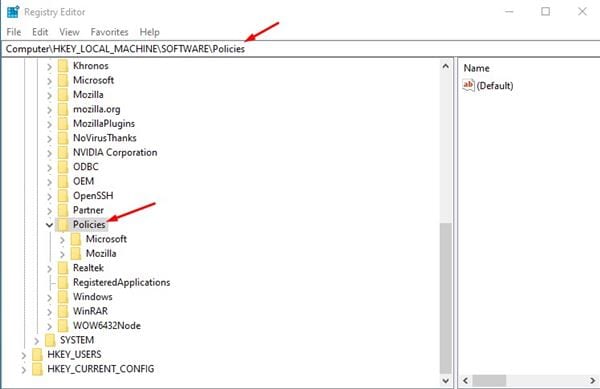This screenshot has width=600, height=389.
Task: Click the tree pane scroll-down arrow
Action: click(x=445, y=381)
